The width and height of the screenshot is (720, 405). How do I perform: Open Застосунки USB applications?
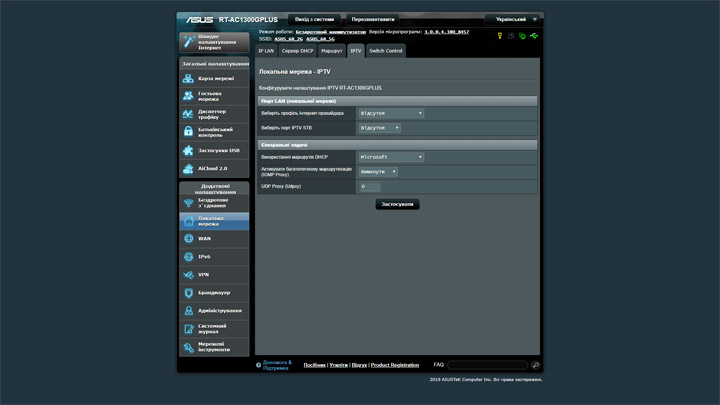pos(214,150)
